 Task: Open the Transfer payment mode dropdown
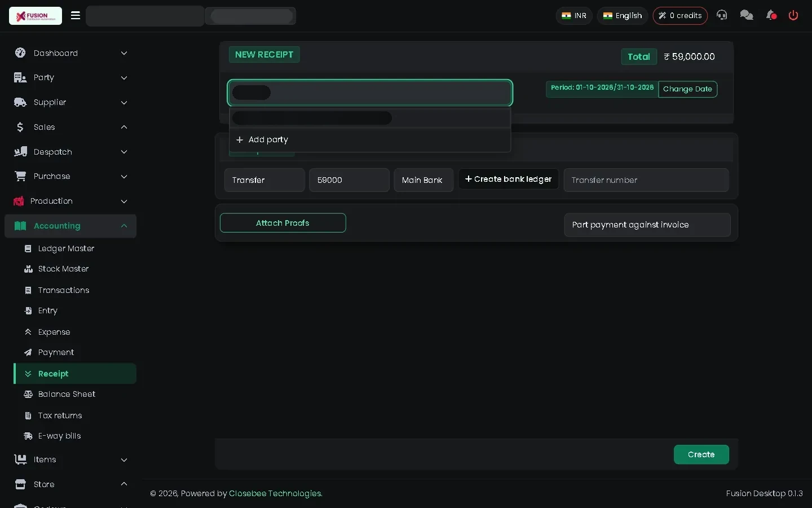tap(264, 180)
